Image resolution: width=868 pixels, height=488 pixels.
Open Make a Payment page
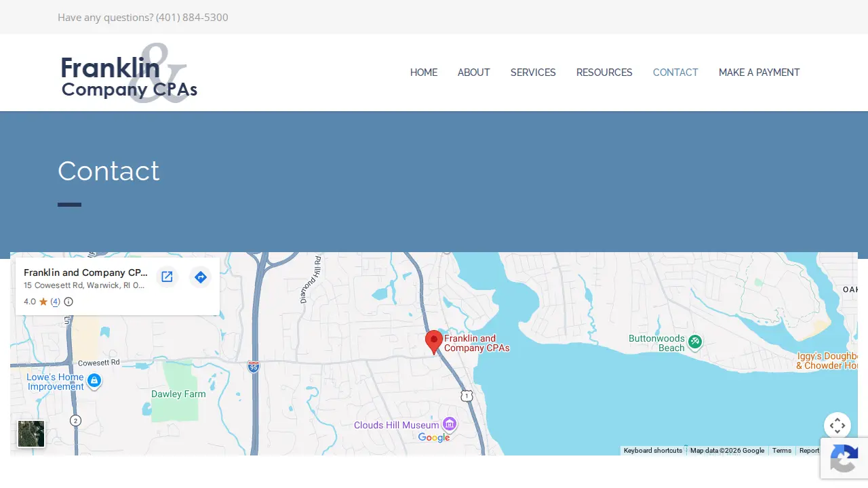(759, 73)
